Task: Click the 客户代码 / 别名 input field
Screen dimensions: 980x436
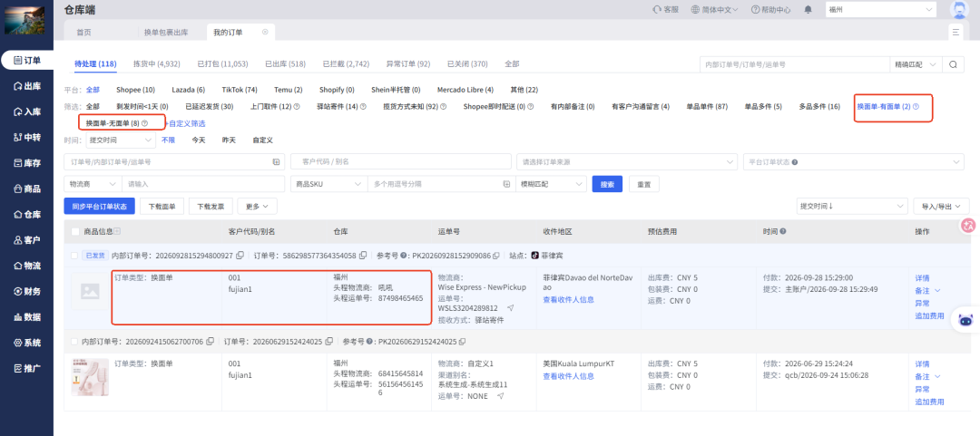Action: 401,161
